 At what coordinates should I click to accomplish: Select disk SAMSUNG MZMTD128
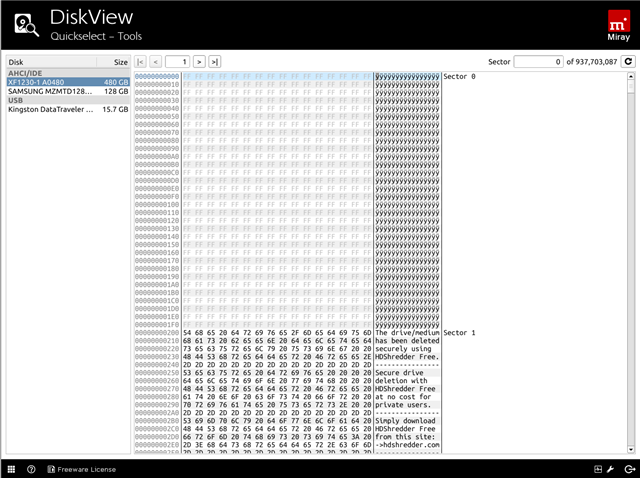(x=68, y=91)
